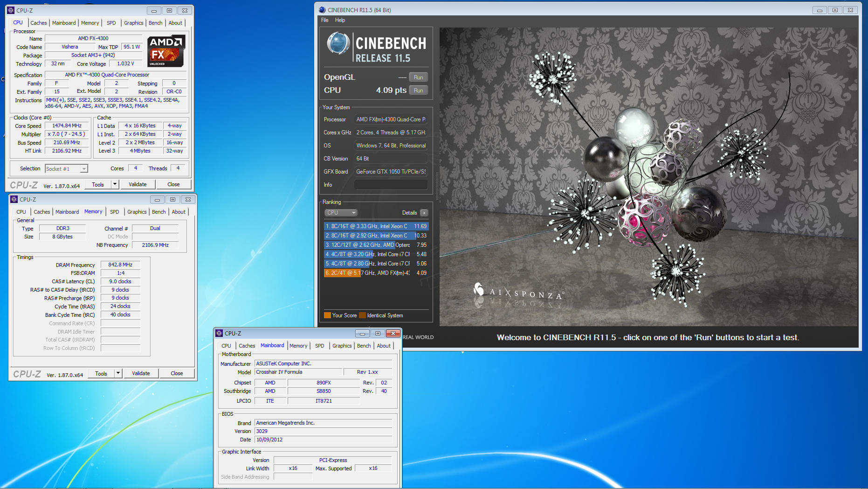Open the Help menu in Cinebench

(340, 20)
